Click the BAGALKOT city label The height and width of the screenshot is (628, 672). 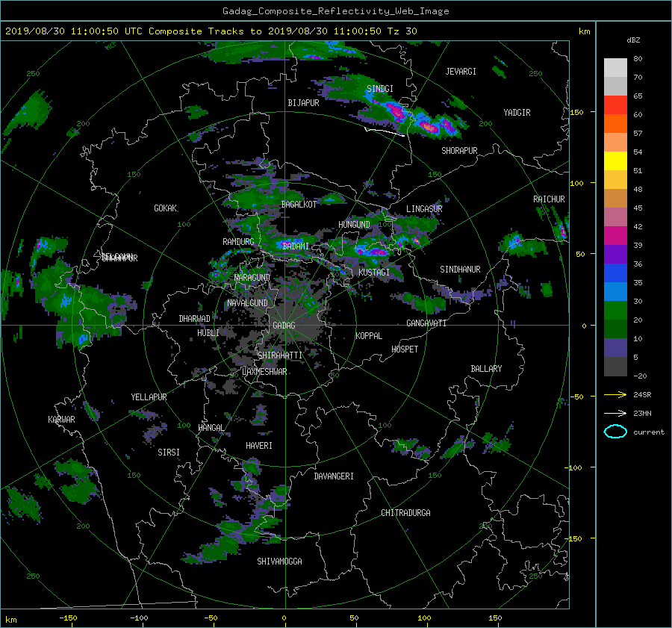pos(299,205)
